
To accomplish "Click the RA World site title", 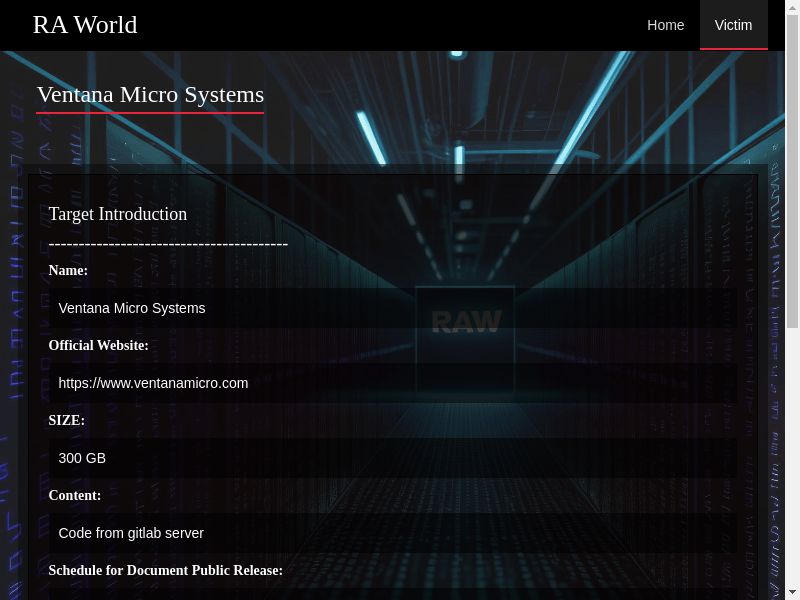I will tap(85, 24).
